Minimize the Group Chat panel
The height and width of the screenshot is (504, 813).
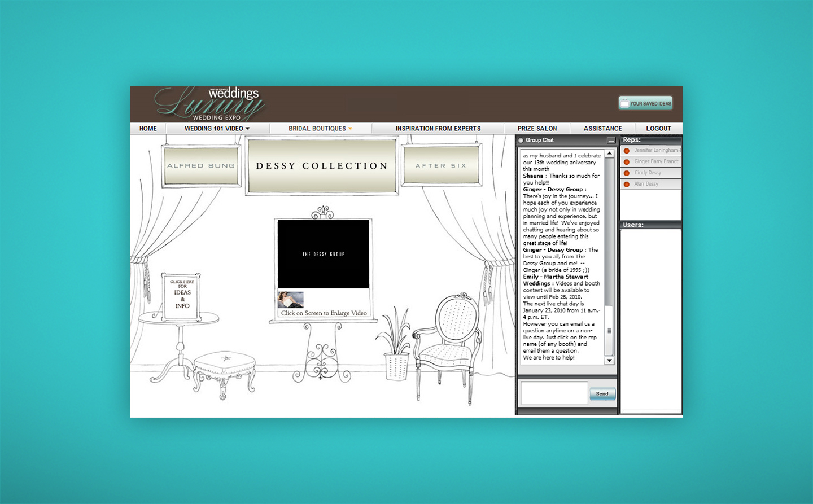click(610, 141)
